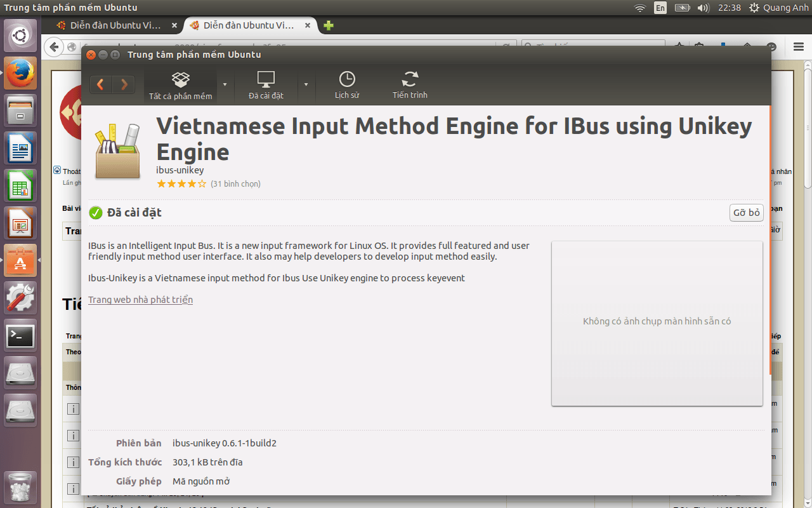Screen dimensions: 812x508
Task: Open the 'Đã cài đặt' view
Action: (266, 86)
